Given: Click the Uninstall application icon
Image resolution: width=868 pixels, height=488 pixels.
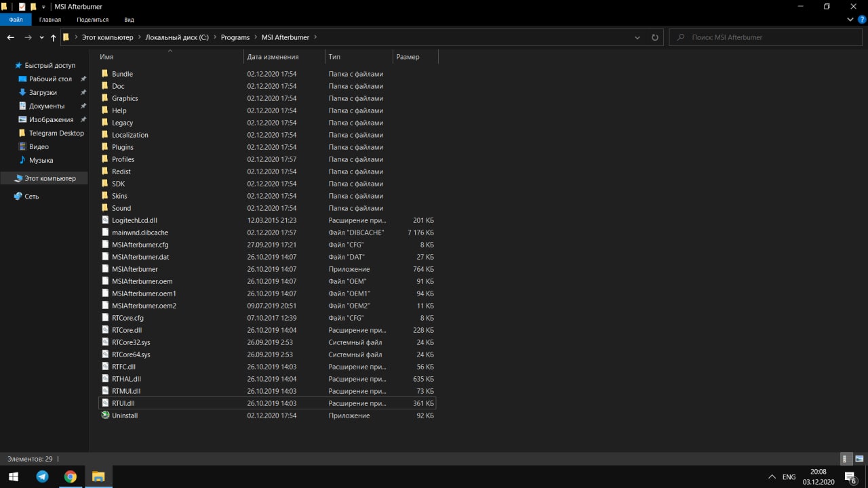Looking at the screenshot, I should coord(105,415).
